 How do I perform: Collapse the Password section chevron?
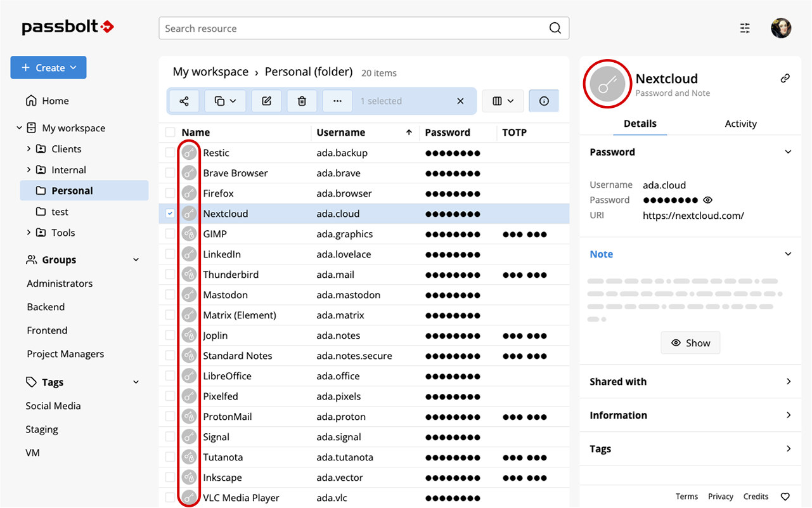click(788, 152)
